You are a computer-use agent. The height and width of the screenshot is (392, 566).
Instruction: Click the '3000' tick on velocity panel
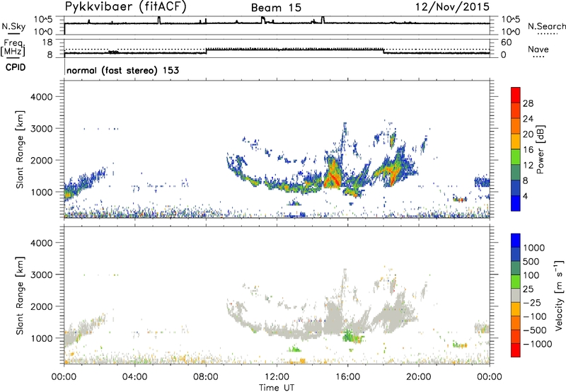(x=41, y=275)
